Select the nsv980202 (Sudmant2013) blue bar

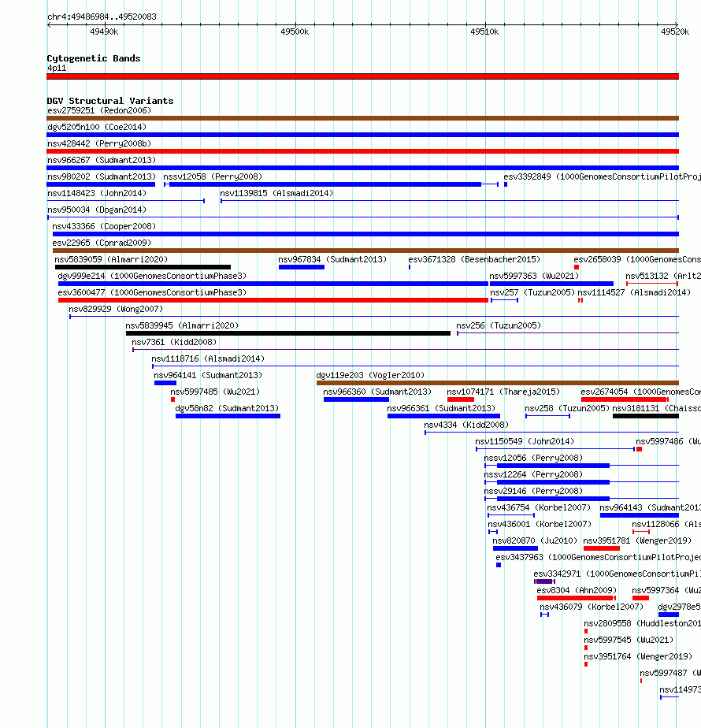point(101,184)
